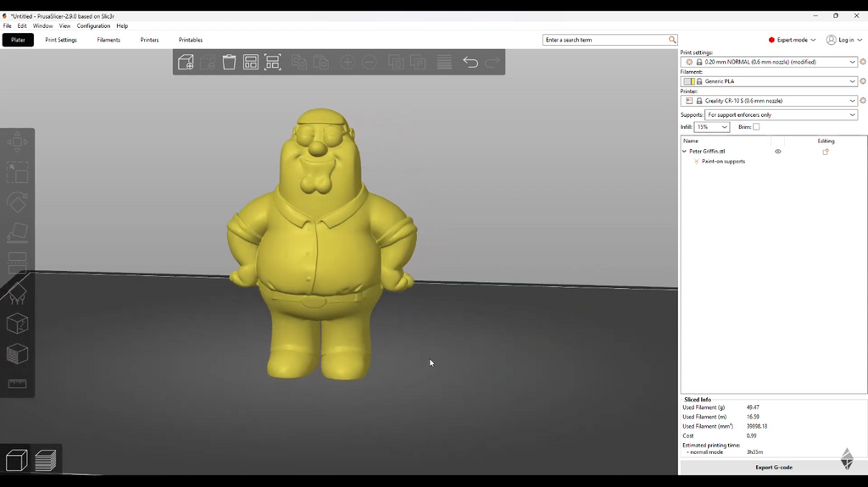
Task: Click the search magnifier icon
Action: pyautogui.click(x=672, y=40)
